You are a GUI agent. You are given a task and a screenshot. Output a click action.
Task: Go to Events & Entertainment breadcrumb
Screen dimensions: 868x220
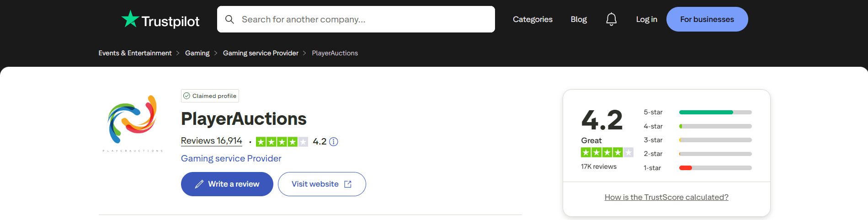coord(135,53)
